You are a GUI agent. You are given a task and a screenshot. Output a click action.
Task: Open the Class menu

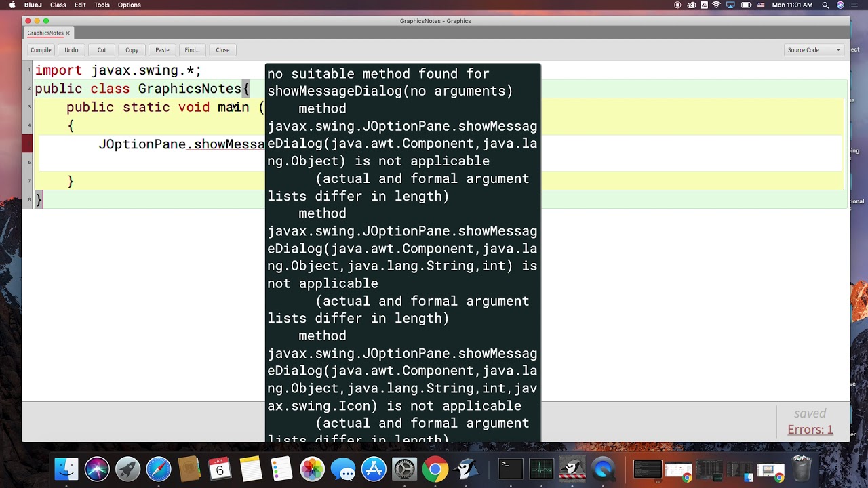coord(58,5)
